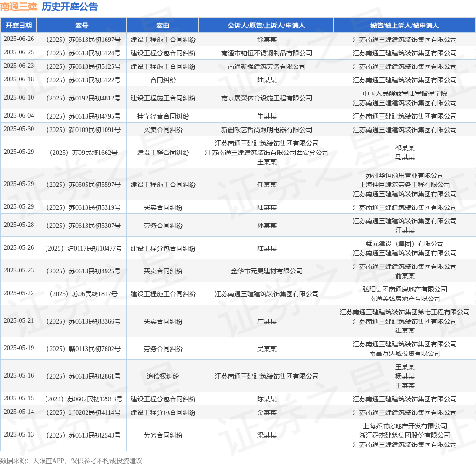The image size is (476, 465).
Task: Click plaintiff 任某某
Action: [x=266, y=184]
